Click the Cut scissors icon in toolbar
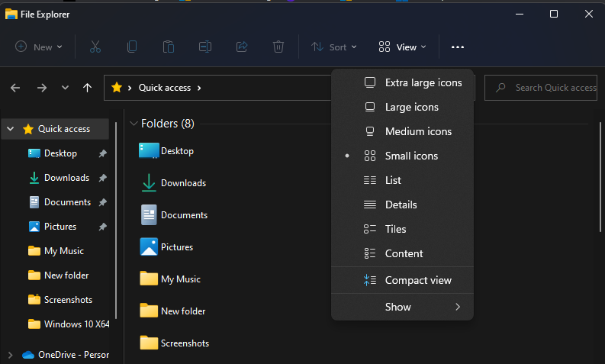This screenshot has width=605, height=364. [x=95, y=47]
